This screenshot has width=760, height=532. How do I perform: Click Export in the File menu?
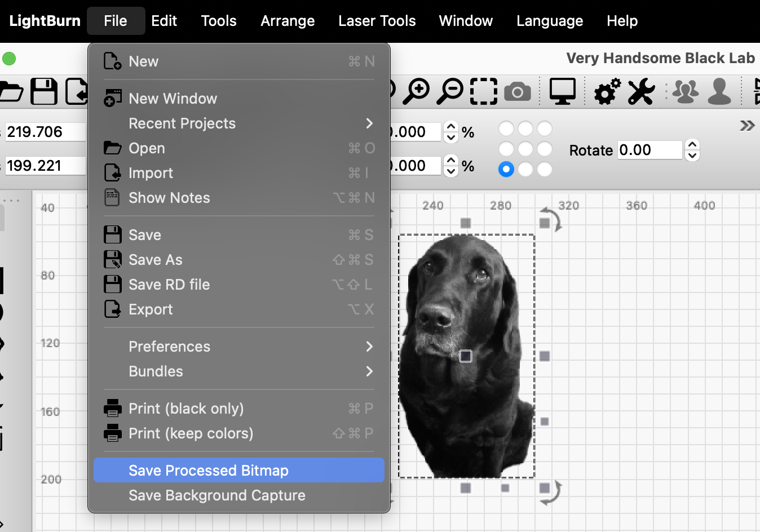coord(151,309)
